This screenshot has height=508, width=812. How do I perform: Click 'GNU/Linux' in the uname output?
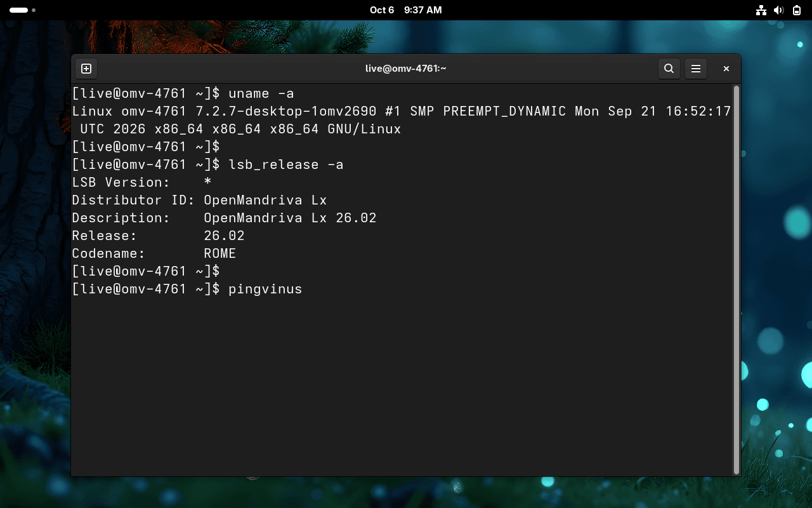pyautogui.click(x=364, y=129)
